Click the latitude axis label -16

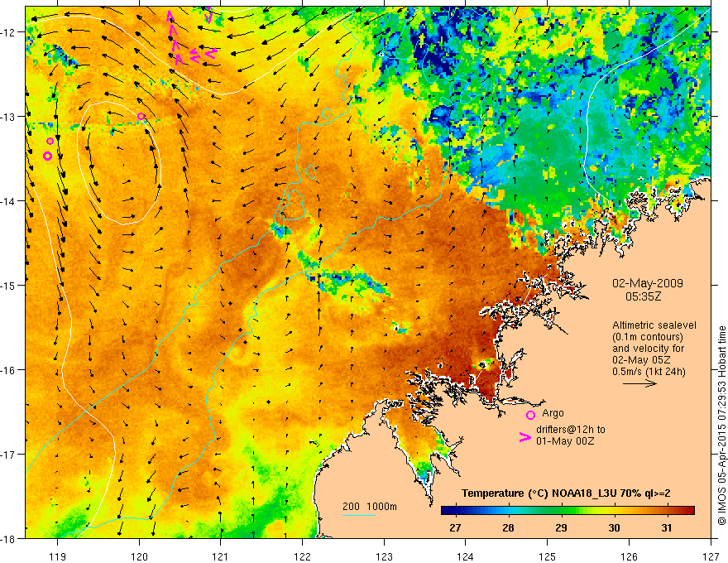pos(8,370)
